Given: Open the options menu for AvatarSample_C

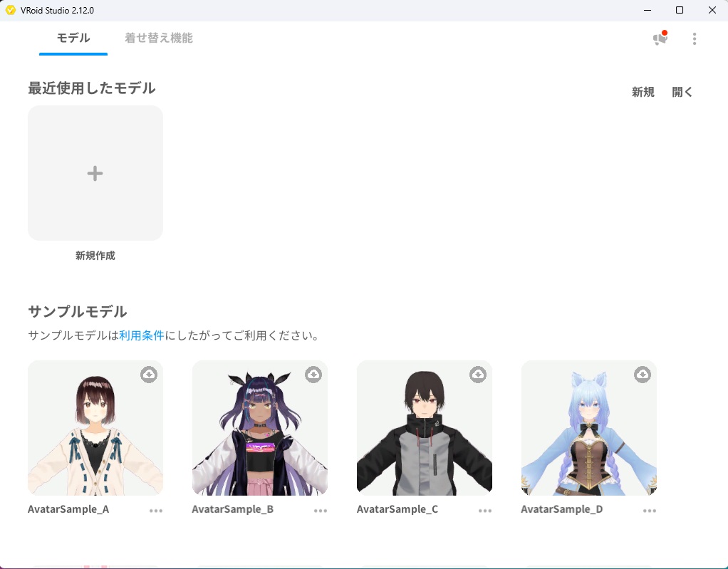Looking at the screenshot, I should pos(485,510).
